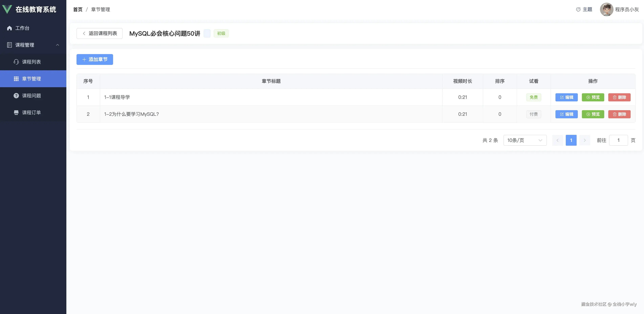
Task: Open 工作台 from the sidebar
Action: [x=22, y=28]
